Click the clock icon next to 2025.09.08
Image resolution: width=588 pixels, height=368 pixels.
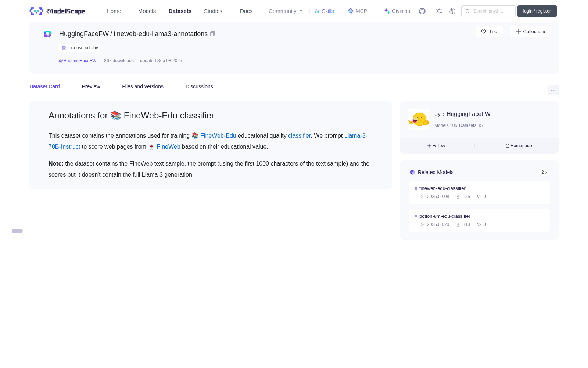(x=423, y=197)
